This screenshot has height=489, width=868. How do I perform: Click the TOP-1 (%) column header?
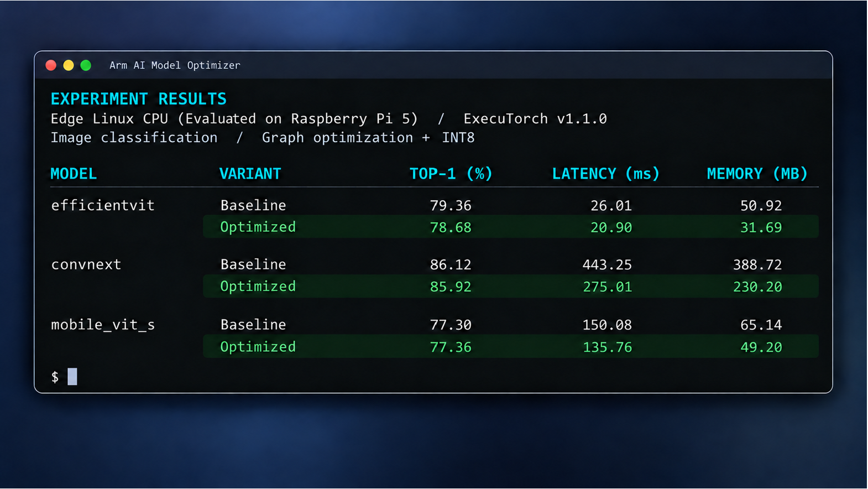click(x=451, y=174)
